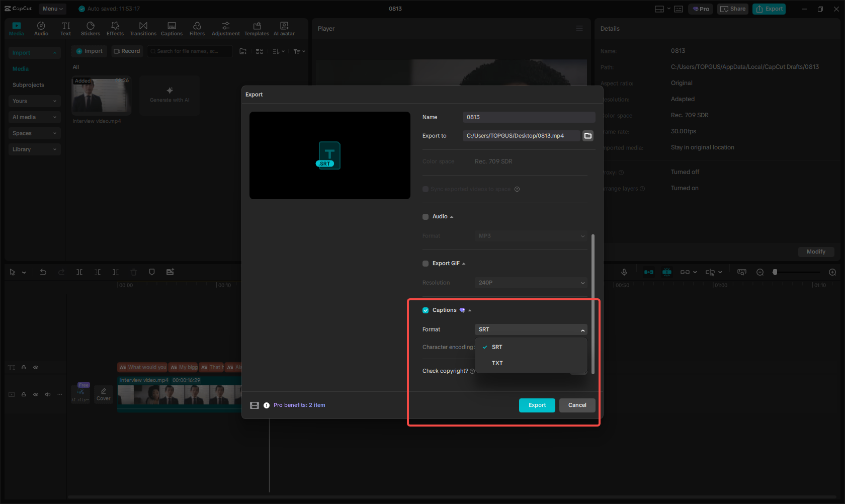Cancel the export dialog

pyautogui.click(x=577, y=405)
